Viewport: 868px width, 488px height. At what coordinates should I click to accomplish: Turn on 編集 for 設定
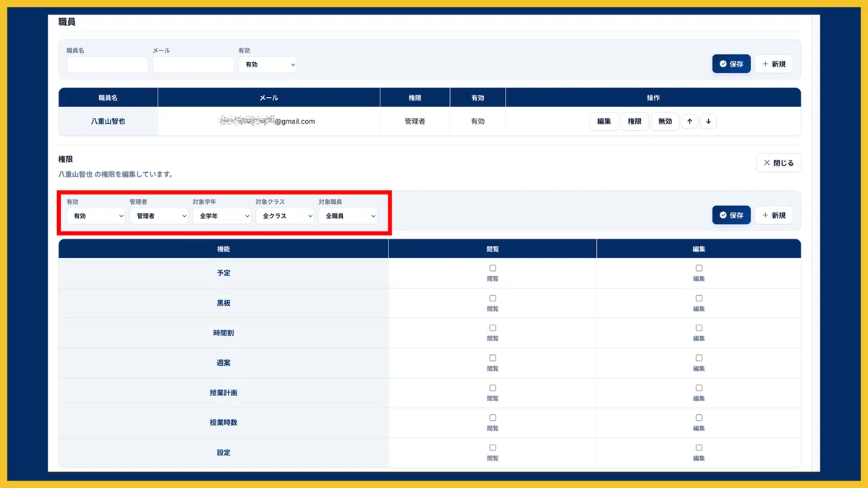[x=699, y=448]
